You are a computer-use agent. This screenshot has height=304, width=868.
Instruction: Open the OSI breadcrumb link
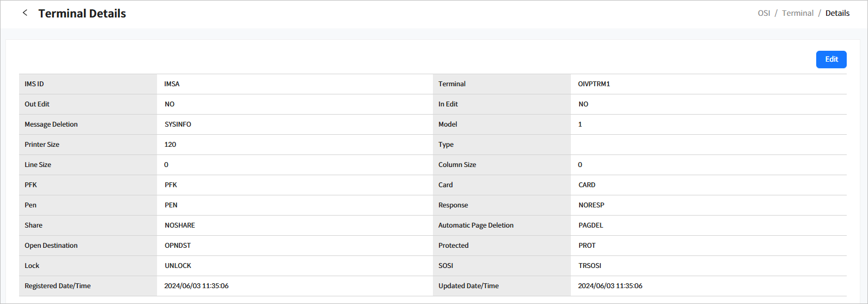click(764, 13)
